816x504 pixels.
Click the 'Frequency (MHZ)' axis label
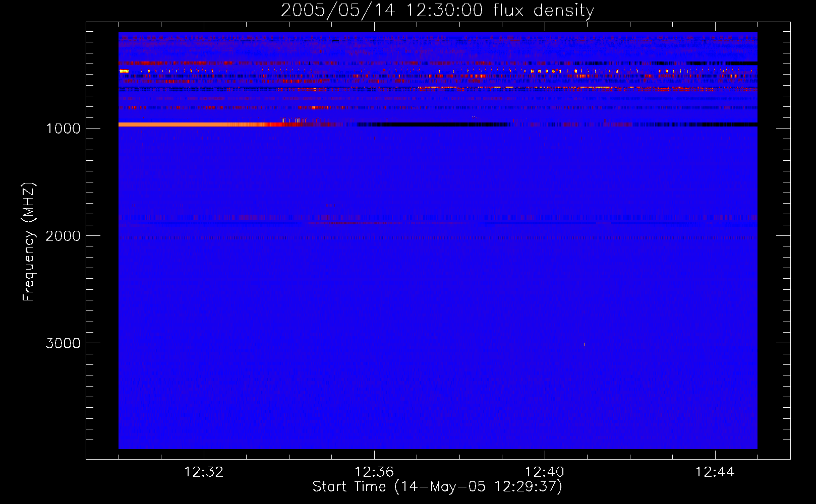click(29, 242)
